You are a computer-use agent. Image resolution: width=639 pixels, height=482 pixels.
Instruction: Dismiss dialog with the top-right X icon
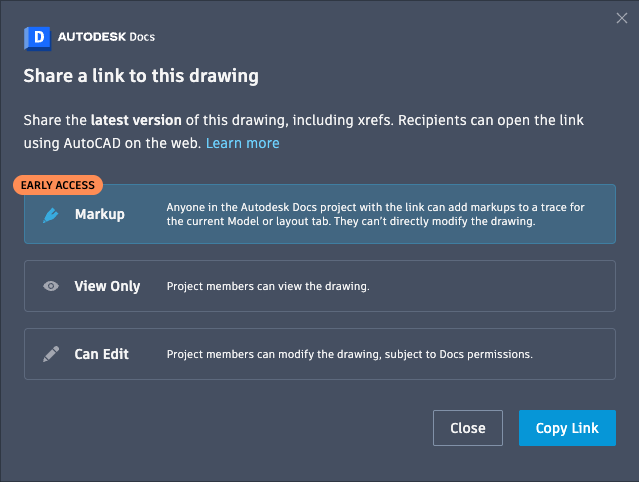[622, 18]
